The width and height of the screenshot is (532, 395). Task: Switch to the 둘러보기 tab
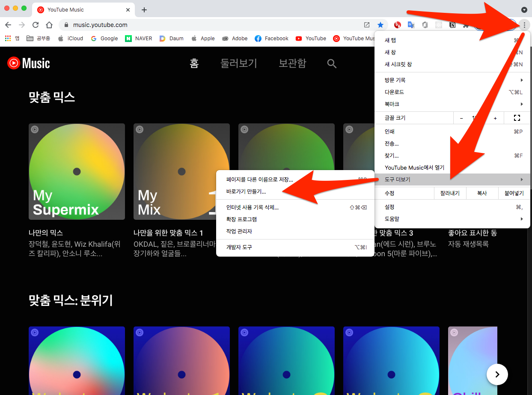coord(239,63)
